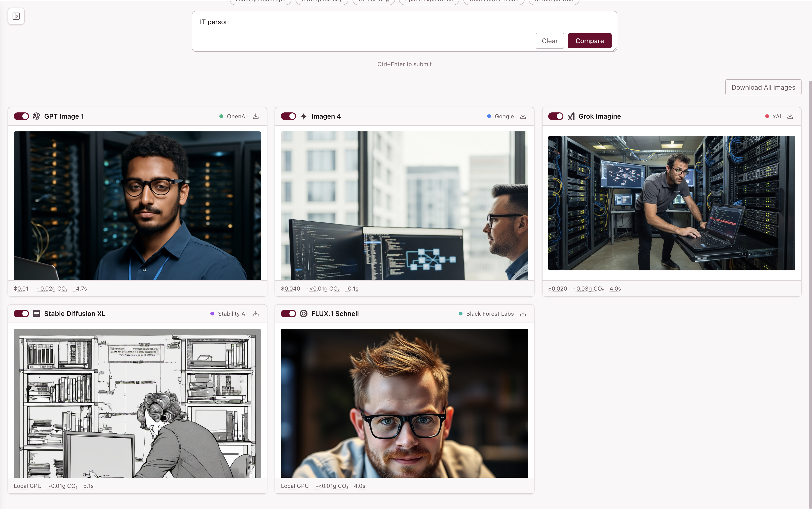Download the Stable Diffusion XL image
Screen dimensions: 812x509
pyautogui.click(x=256, y=313)
